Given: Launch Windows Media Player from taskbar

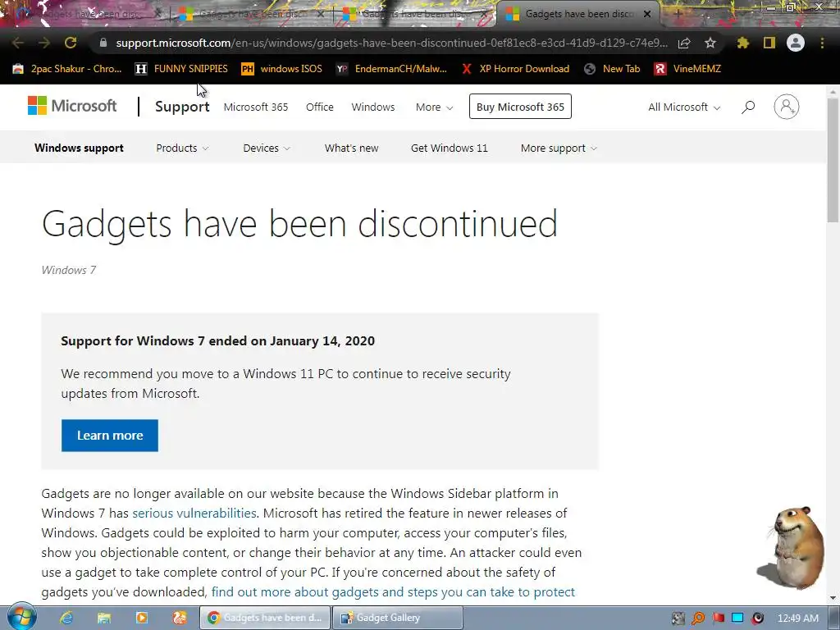Looking at the screenshot, I should click(x=142, y=618).
